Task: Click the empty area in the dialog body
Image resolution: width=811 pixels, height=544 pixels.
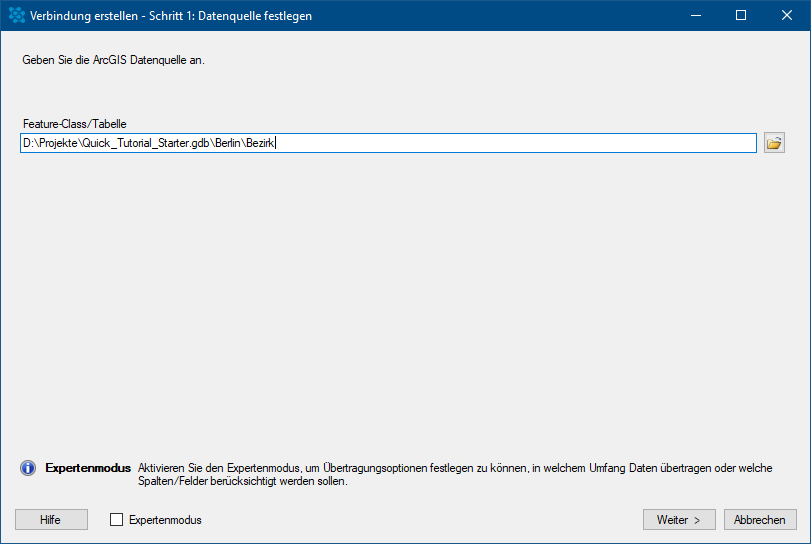Action: tap(400, 300)
